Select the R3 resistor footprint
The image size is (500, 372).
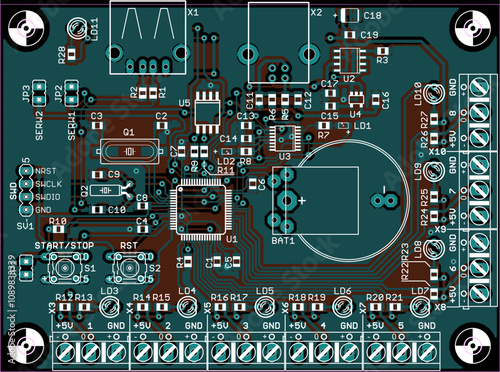click(382, 51)
